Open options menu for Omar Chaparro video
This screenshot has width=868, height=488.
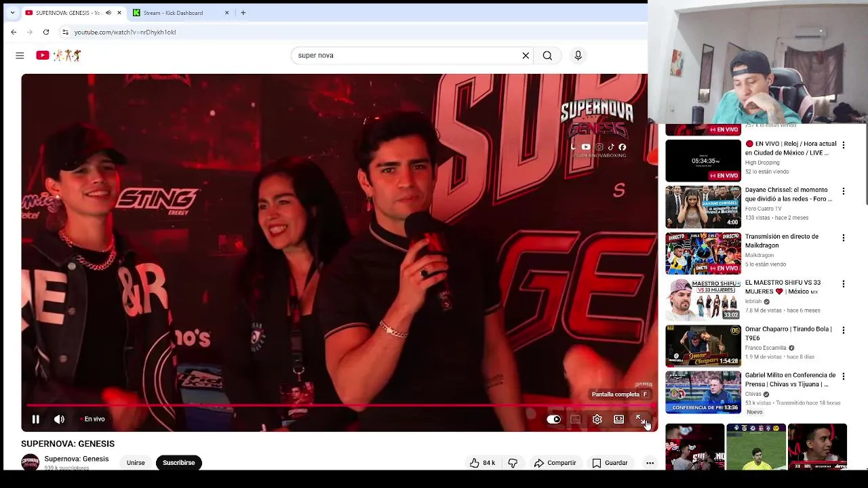(x=844, y=330)
